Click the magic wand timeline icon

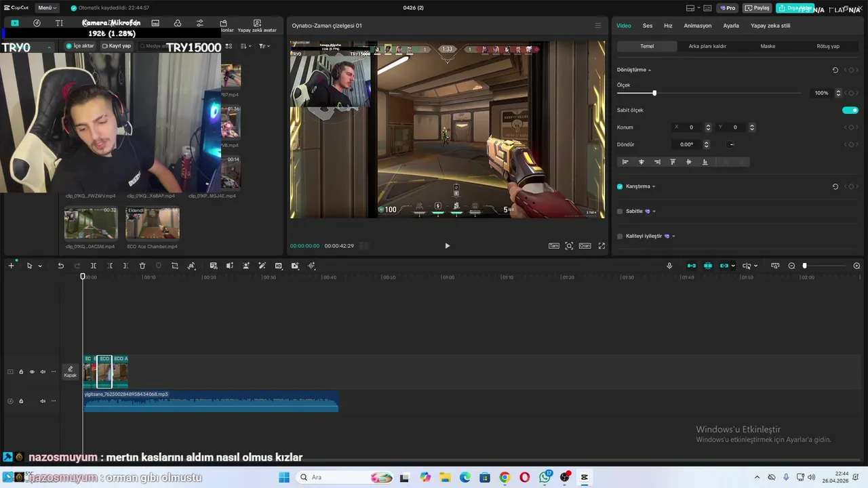[262, 266]
